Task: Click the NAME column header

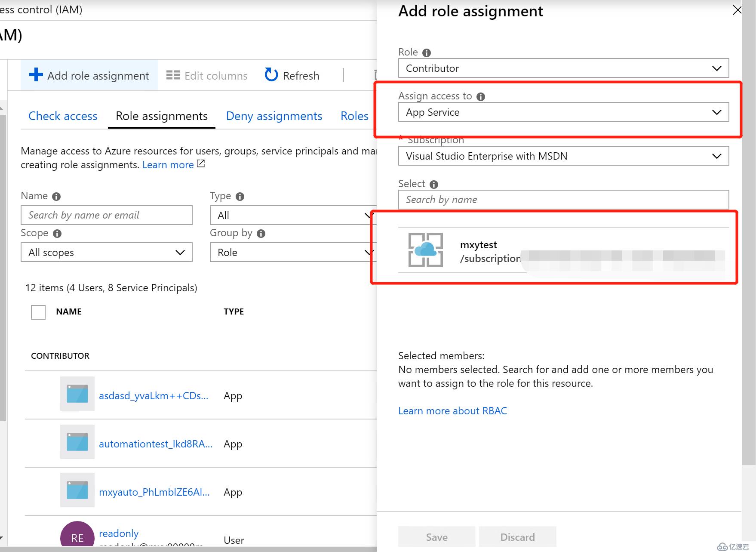Action: [x=69, y=311]
